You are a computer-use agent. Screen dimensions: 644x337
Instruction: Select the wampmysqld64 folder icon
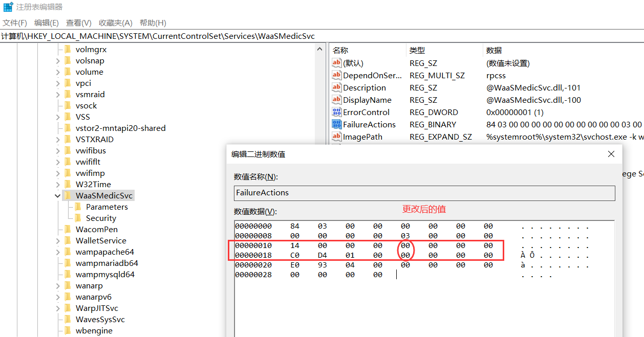68,274
